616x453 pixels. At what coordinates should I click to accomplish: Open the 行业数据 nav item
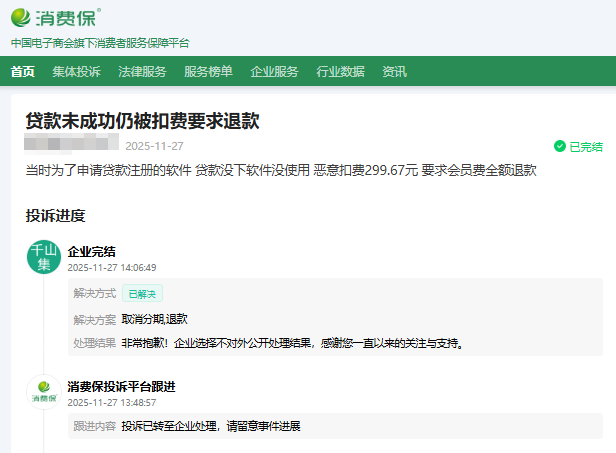click(x=340, y=72)
